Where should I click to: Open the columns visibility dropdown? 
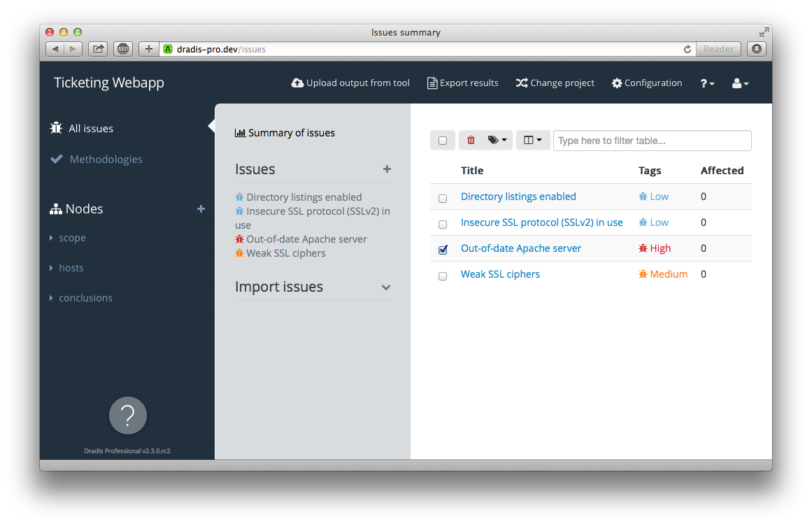pyautogui.click(x=533, y=141)
